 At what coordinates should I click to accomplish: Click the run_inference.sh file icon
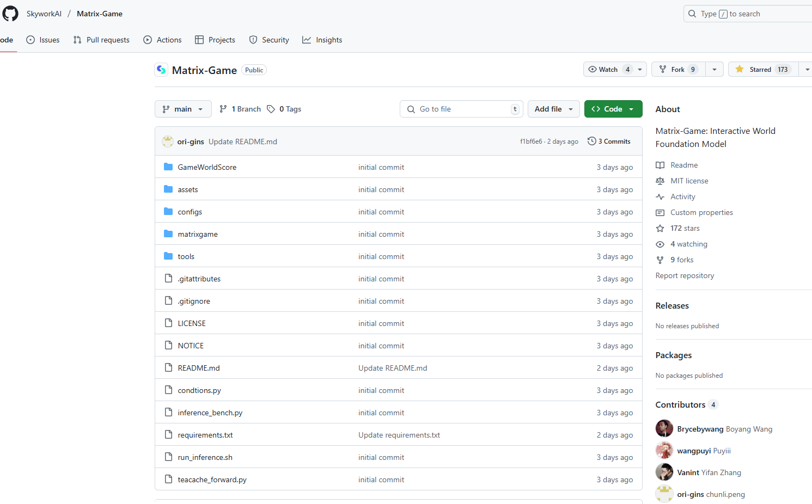(168, 457)
